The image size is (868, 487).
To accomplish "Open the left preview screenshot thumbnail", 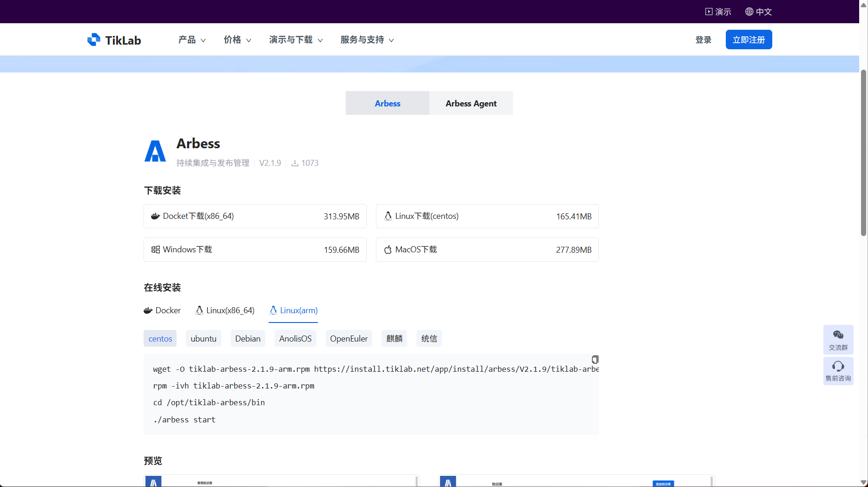I will (x=282, y=480).
